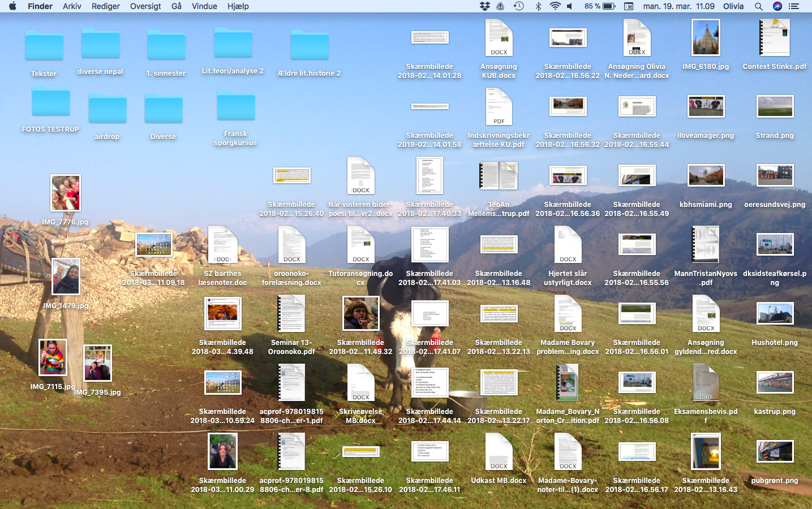Viewport: 812px width, 509px height.
Task: Expand the Olivia user menu
Action: point(733,6)
